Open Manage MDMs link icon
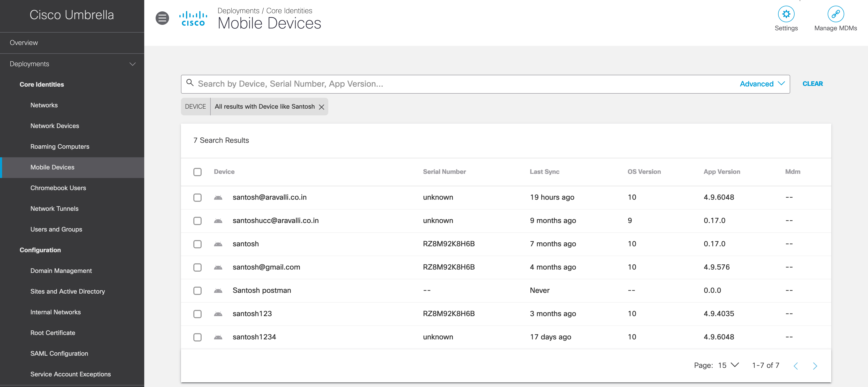The height and width of the screenshot is (387, 868). pyautogui.click(x=835, y=14)
